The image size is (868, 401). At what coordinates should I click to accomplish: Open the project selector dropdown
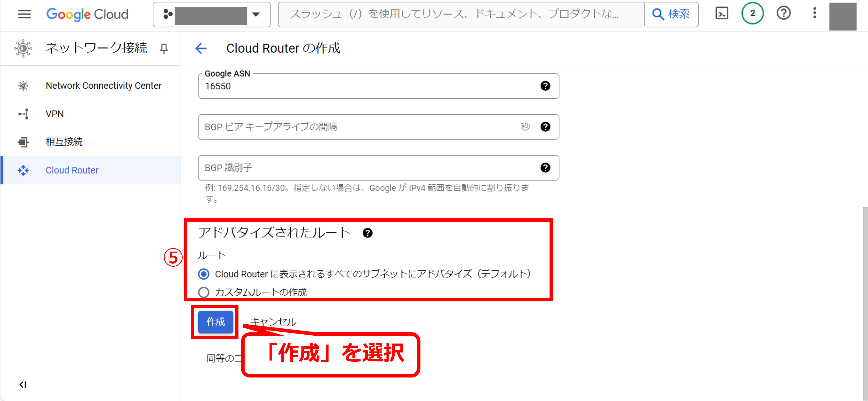click(x=212, y=15)
